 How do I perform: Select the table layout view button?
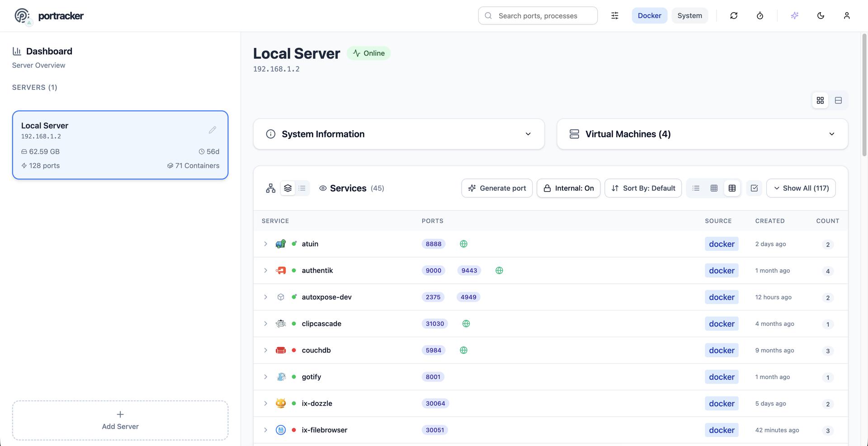[732, 188]
